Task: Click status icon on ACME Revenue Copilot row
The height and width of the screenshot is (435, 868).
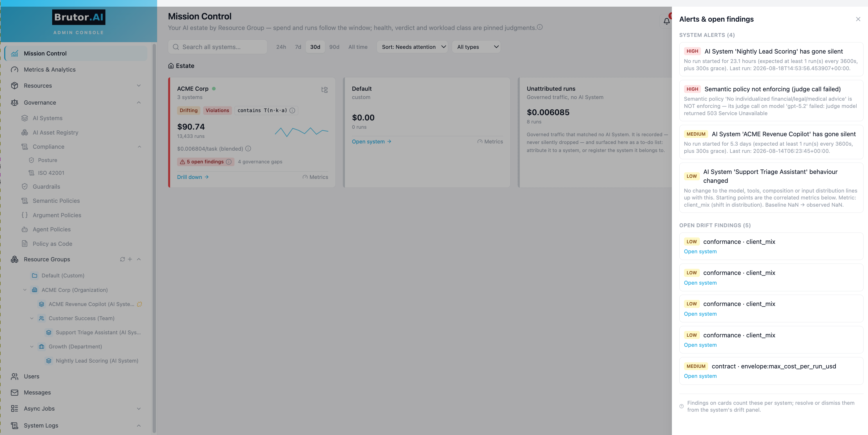Action: point(140,304)
